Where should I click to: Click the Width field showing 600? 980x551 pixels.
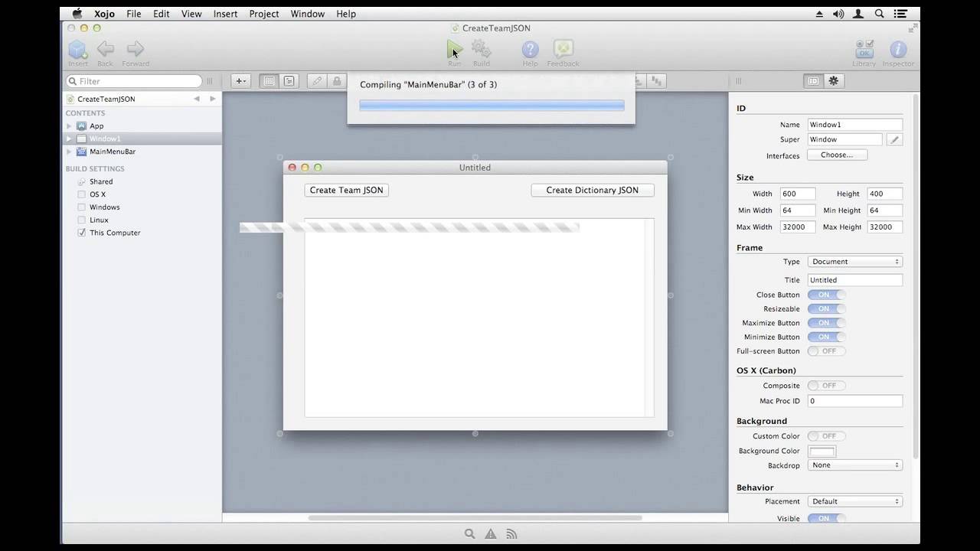pyautogui.click(x=798, y=194)
